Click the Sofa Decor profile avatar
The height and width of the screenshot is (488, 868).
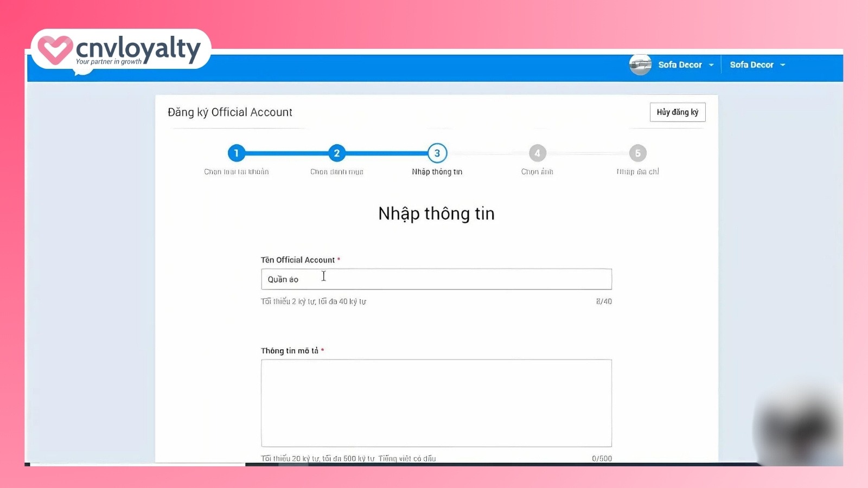(640, 65)
